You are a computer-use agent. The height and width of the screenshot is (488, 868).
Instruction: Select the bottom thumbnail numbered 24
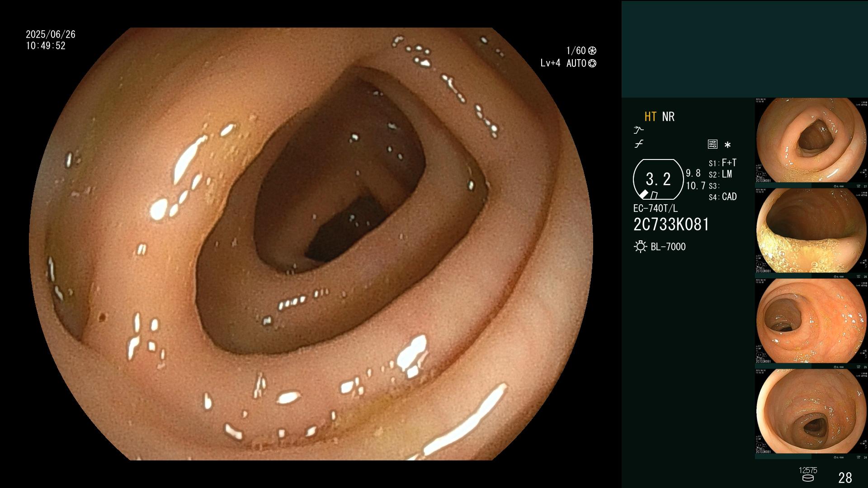coord(811,414)
